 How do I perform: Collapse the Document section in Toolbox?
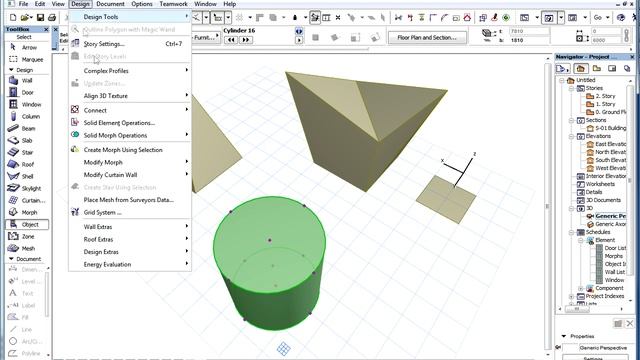11,259
